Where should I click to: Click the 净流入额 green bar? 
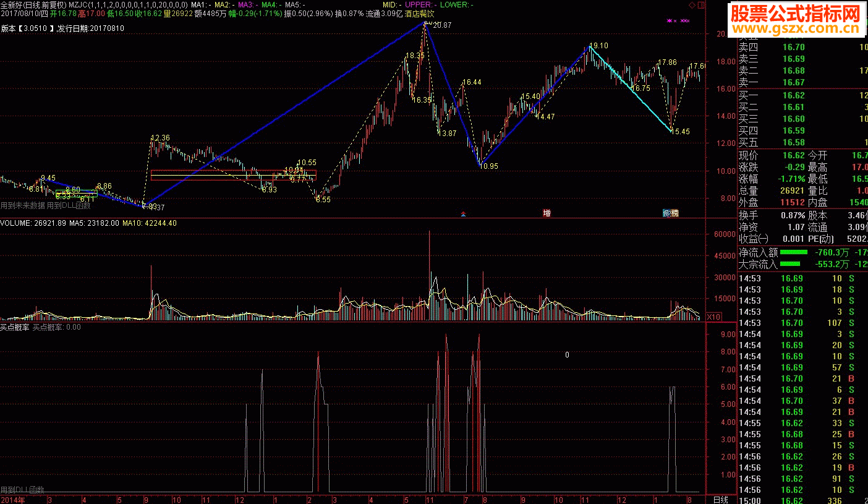tap(794, 252)
